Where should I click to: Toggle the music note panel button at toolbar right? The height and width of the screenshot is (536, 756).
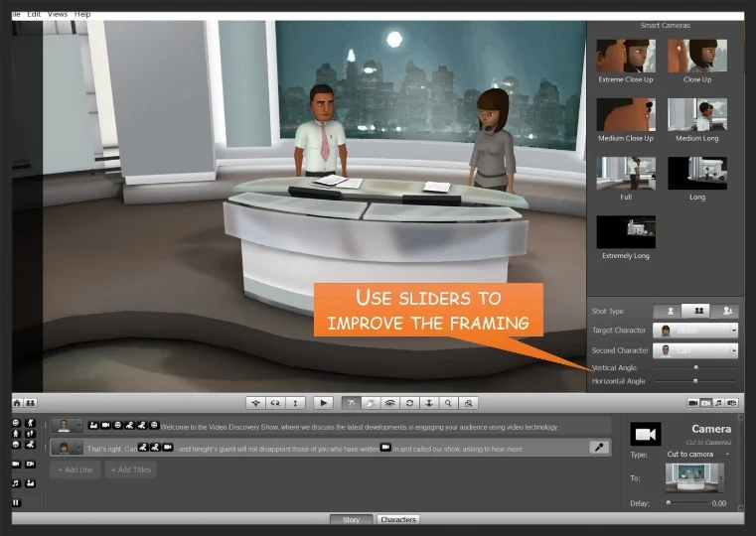[x=718, y=403]
